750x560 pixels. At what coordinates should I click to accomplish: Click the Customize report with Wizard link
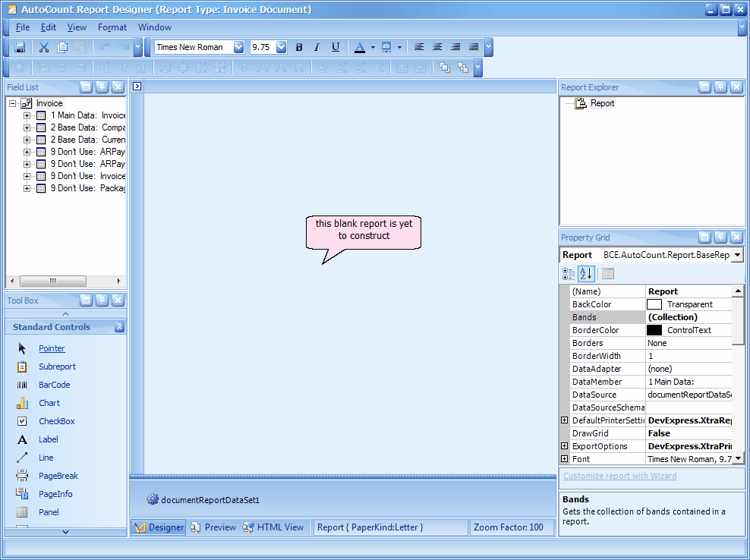click(x=620, y=476)
